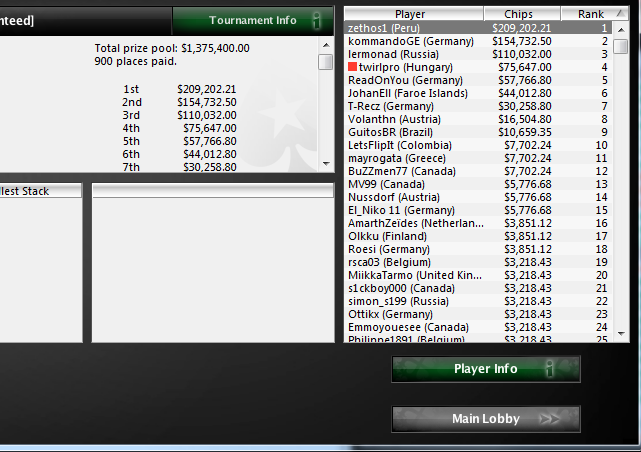641x452 pixels.
Task: Click the arrows icon on Main Lobby
Action: (x=548, y=419)
